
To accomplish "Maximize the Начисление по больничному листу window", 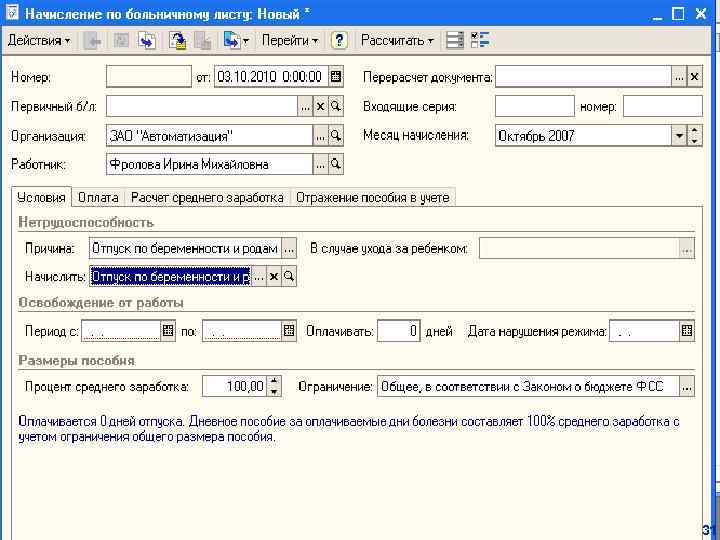I will tap(678, 14).
